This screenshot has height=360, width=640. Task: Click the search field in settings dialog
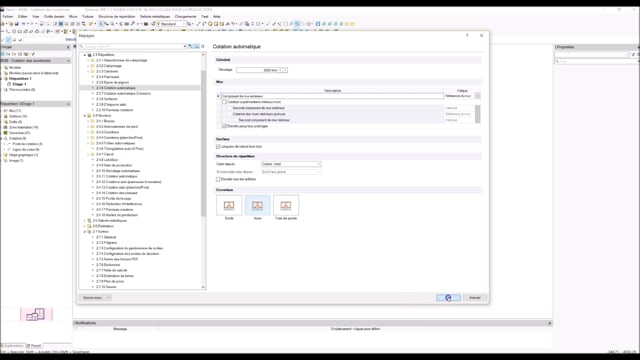click(x=133, y=47)
